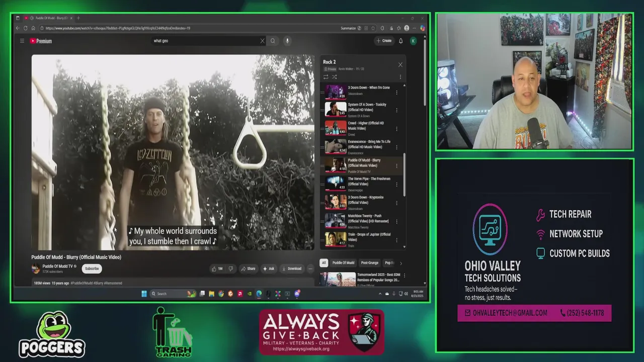The height and width of the screenshot is (362, 644).
Task: Open options for Bring Me To Life item
Action: pos(396,147)
